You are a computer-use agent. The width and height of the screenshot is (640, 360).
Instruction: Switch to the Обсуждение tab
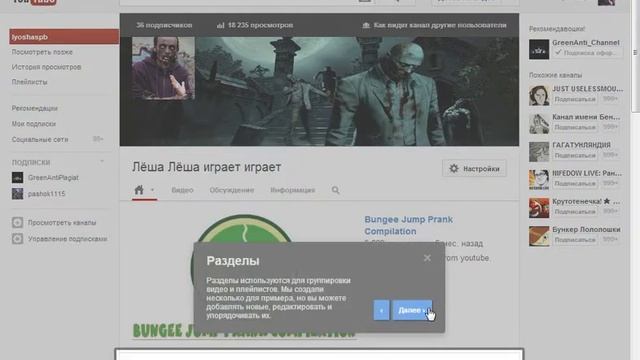point(231,190)
